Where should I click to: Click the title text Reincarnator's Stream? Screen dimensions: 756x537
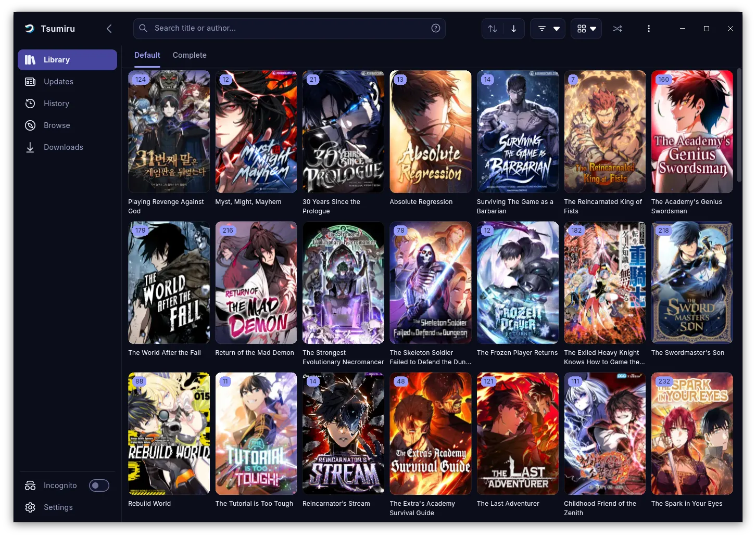tap(336, 504)
